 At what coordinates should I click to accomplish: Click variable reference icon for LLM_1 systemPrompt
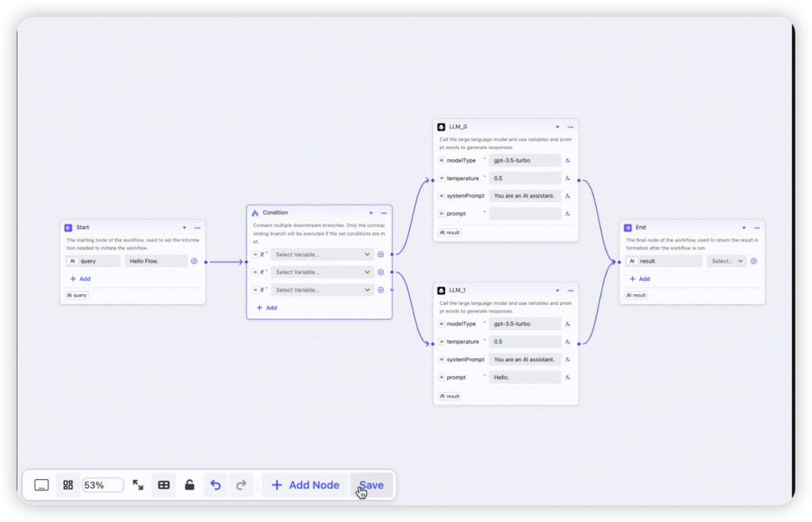[568, 359]
